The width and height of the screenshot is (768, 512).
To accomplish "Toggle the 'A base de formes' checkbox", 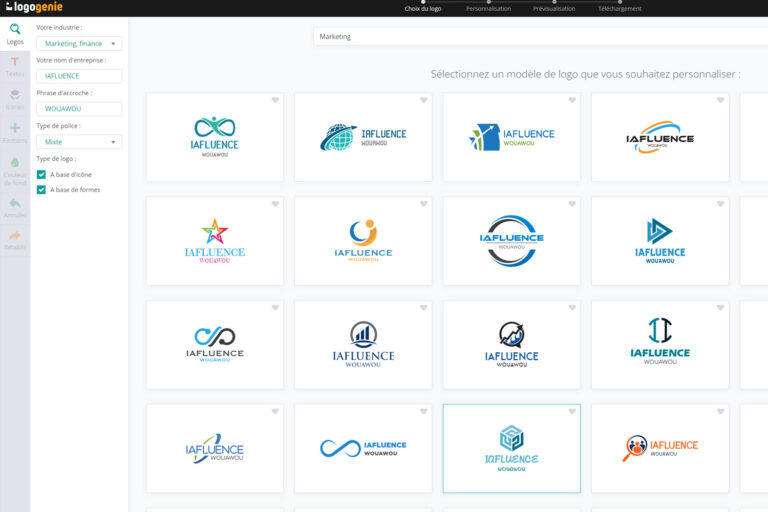I will [x=41, y=189].
